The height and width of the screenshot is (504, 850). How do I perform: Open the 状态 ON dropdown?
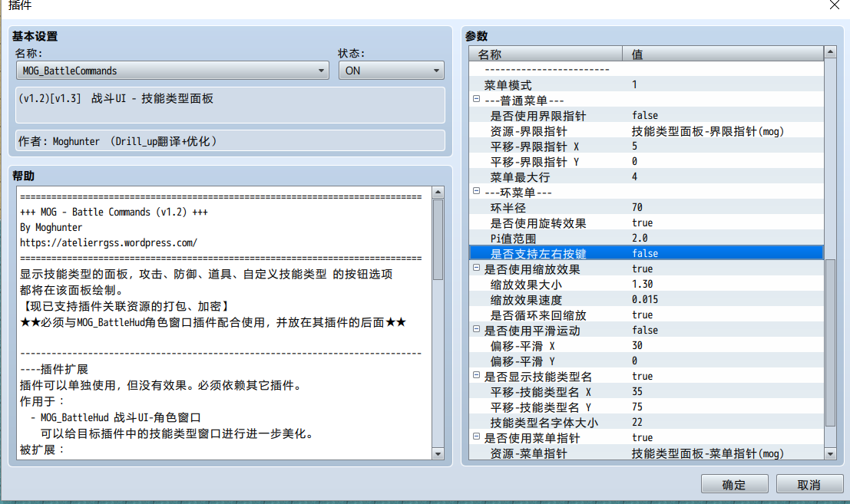point(392,71)
